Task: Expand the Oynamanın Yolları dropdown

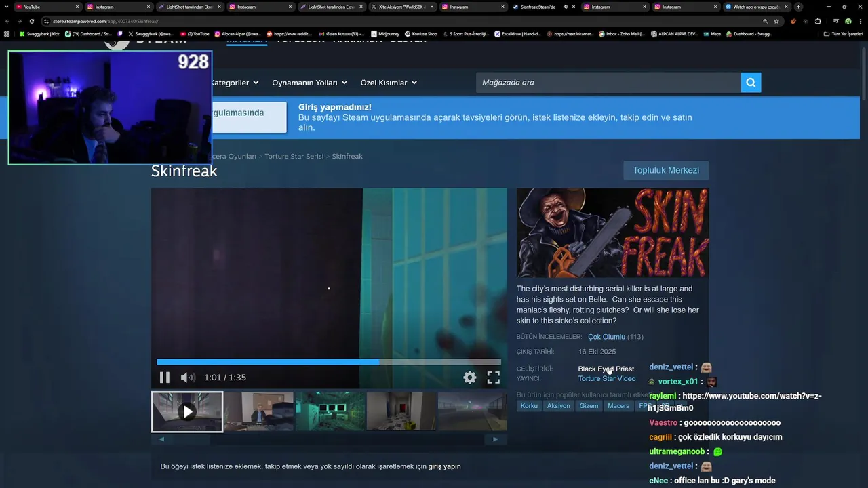Action: pyautogui.click(x=310, y=83)
